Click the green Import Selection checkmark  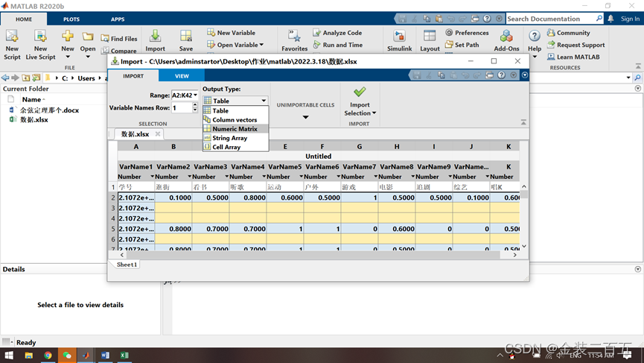coord(360,92)
